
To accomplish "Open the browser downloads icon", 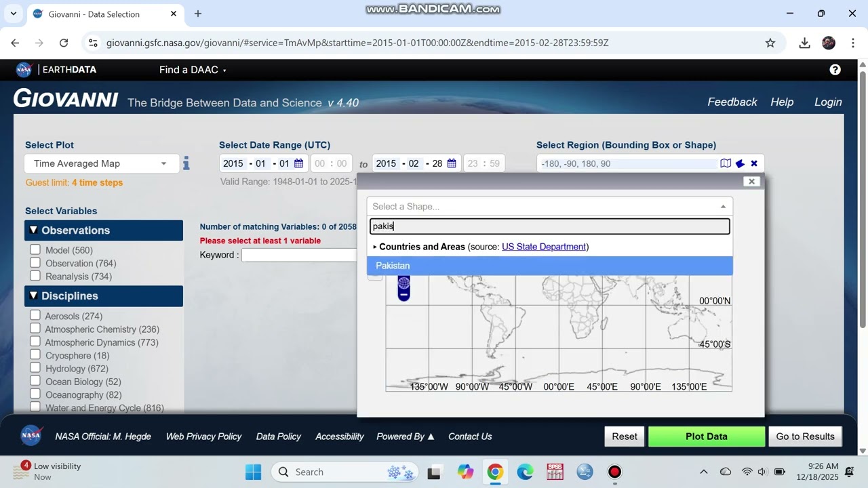I will 804,43.
